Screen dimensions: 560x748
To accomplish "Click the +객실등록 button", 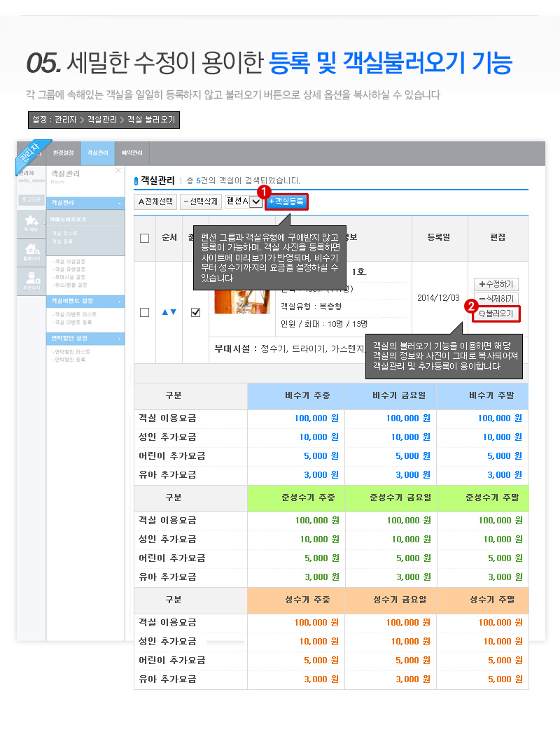I will pyautogui.click(x=286, y=202).
